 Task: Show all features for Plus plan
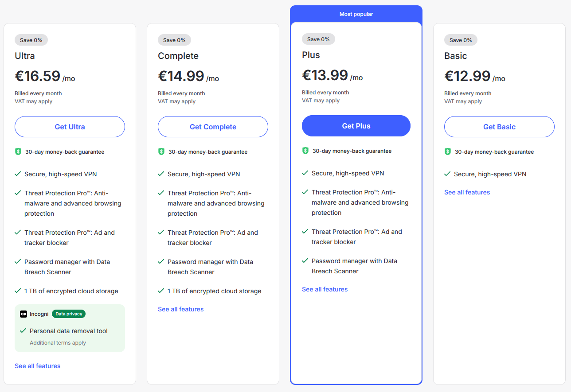(325, 289)
